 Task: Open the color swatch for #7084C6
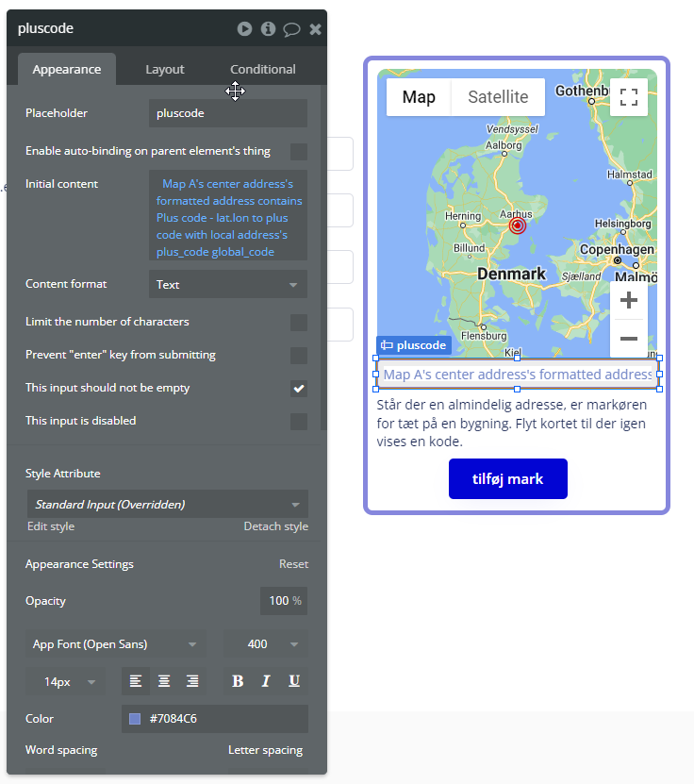pyautogui.click(x=135, y=719)
